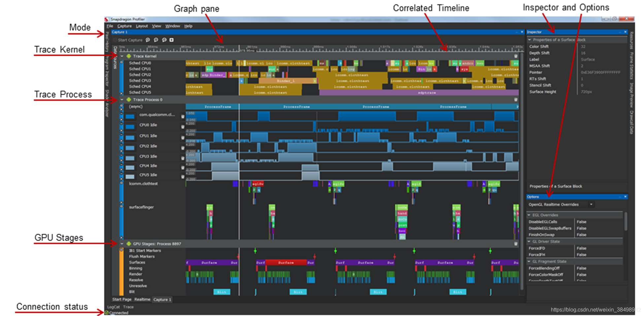Open the OpenGL Realtime Overrides dropdown

[591, 205]
